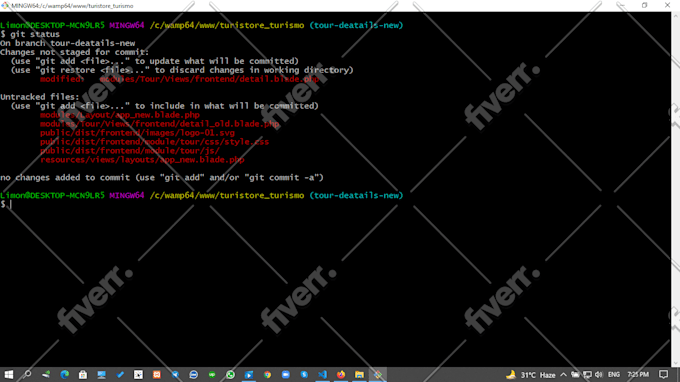The height and width of the screenshot is (382, 680).
Task: Open Zoom from the taskbar
Action: 285,374
